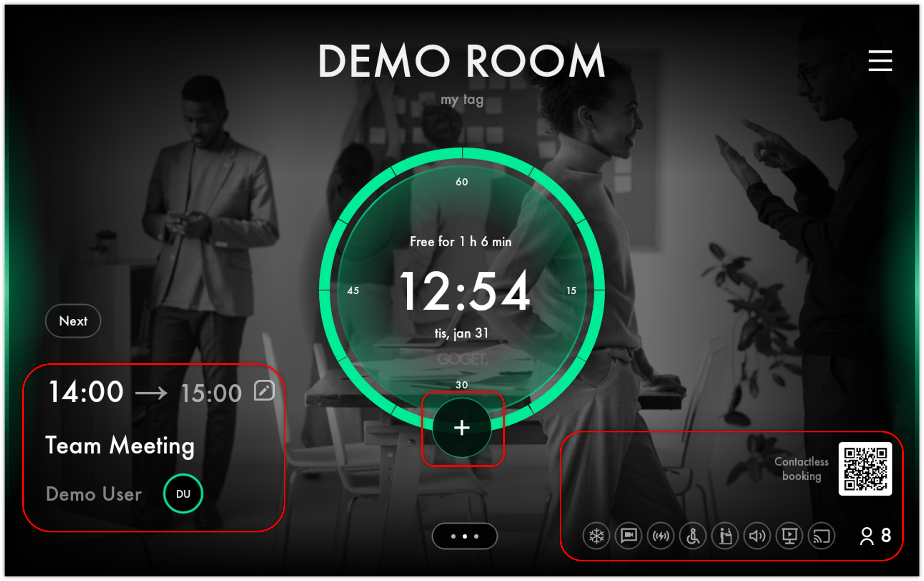This screenshot has height=581, width=924.
Task: Select the standing desk amenity icon
Action: click(x=725, y=536)
